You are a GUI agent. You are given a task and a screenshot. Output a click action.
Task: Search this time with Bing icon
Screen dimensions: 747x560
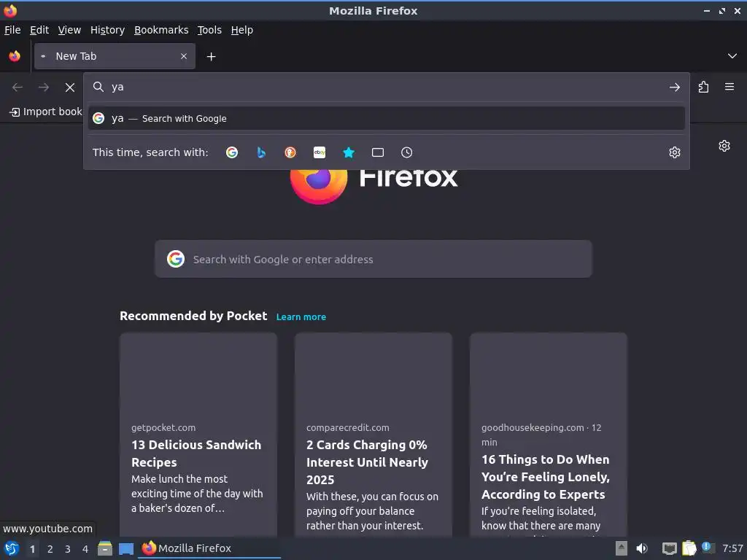tap(261, 152)
